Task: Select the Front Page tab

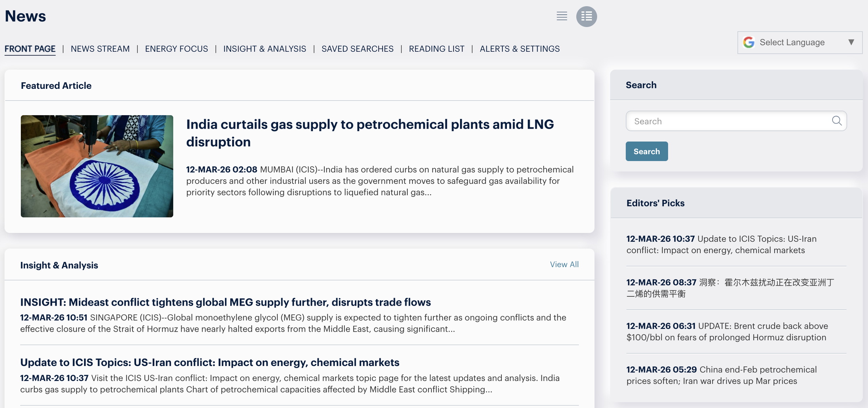Action: pyautogui.click(x=30, y=49)
